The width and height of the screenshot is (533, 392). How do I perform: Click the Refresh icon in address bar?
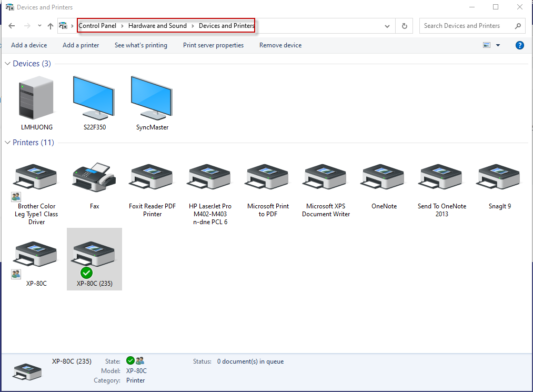[x=404, y=26]
